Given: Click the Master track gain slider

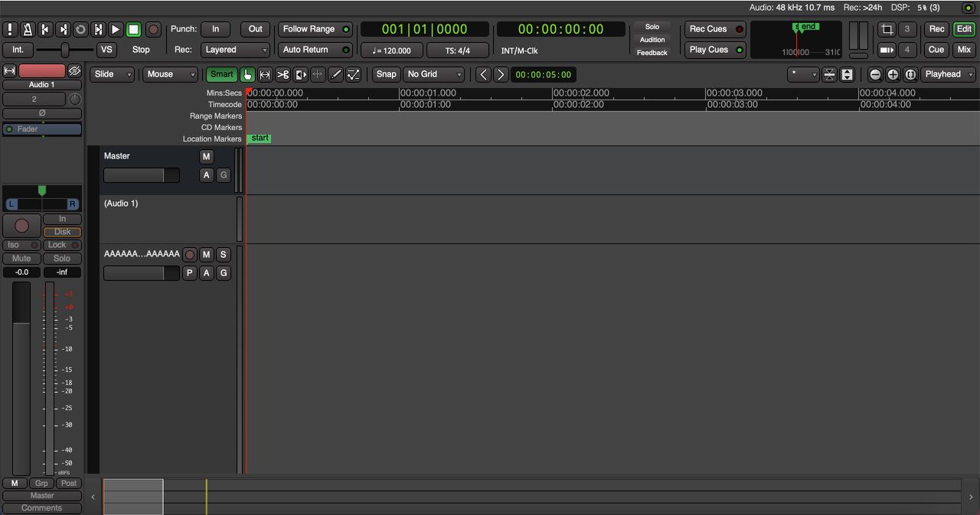Looking at the screenshot, I should point(141,175).
